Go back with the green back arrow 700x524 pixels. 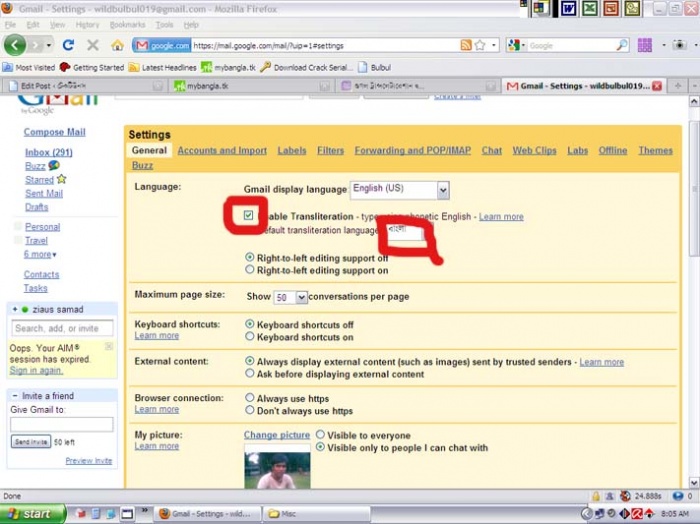pos(15,45)
